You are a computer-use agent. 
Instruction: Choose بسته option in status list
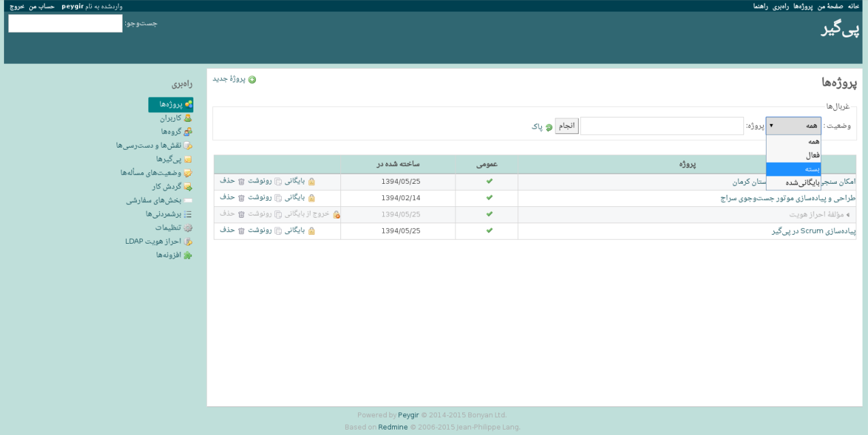793,169
